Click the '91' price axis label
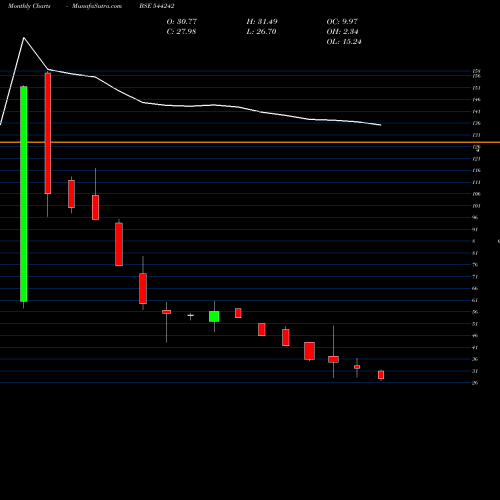 tap(475, 230)
